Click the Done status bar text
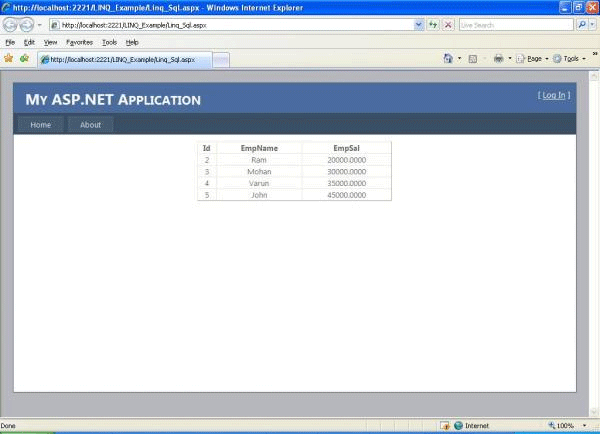The height and width of the screenshot is (434, 600). (8, 426)
